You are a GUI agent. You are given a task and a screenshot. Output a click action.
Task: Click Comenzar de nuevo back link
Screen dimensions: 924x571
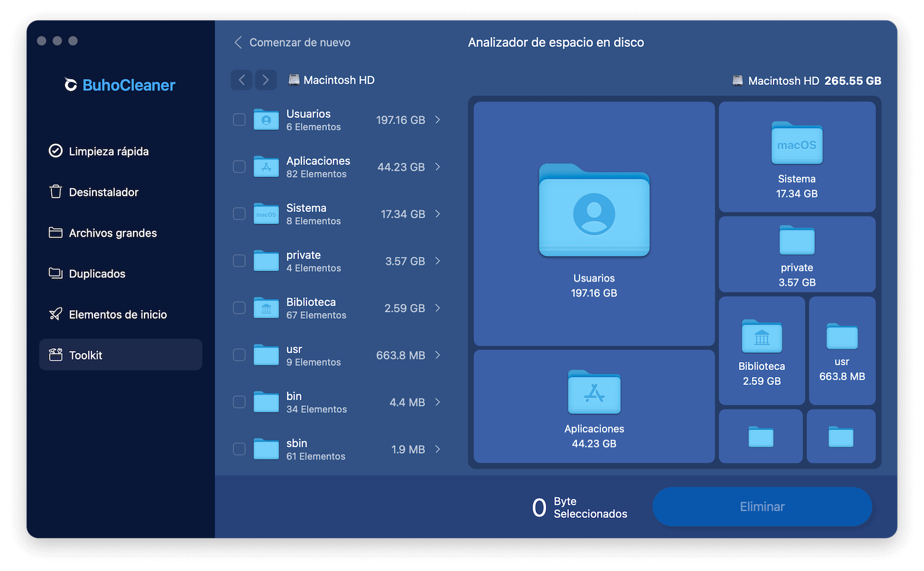pos(292,42)
